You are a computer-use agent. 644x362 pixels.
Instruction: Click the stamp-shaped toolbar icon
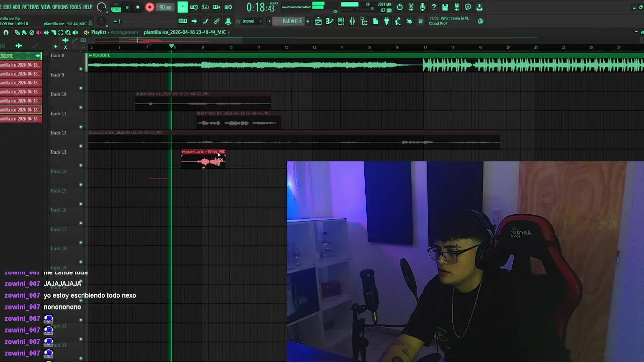click(x=228, y=21)
